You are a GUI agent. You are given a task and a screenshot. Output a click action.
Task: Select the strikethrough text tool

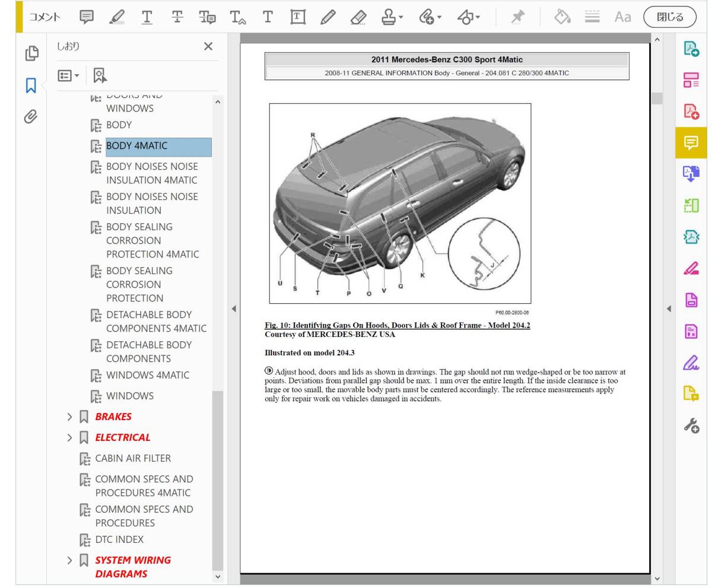point(177,17)
